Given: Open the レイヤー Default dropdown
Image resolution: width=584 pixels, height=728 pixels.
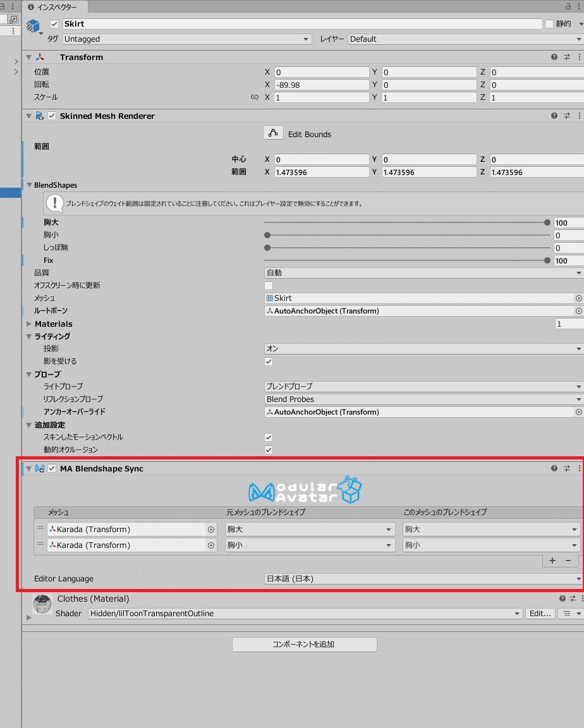Looking at the screenshot, I should click(x=466, y=39).
